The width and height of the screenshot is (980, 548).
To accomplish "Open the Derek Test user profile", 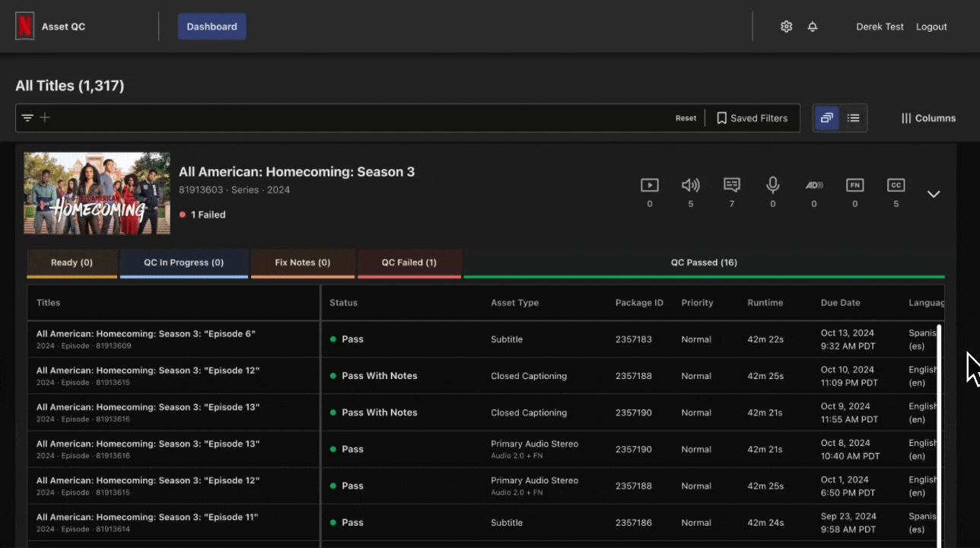I will tap(880, 27).
